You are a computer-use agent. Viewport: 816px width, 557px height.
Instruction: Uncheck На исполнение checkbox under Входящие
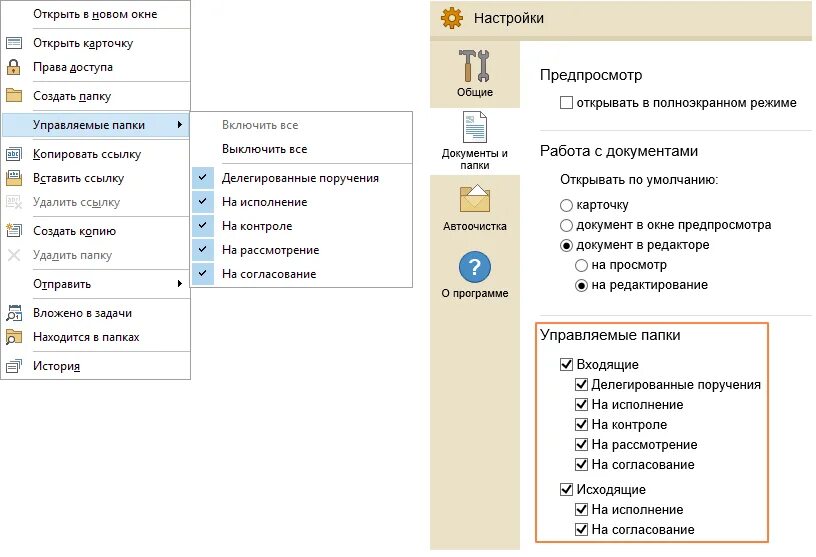pos(581,404)
